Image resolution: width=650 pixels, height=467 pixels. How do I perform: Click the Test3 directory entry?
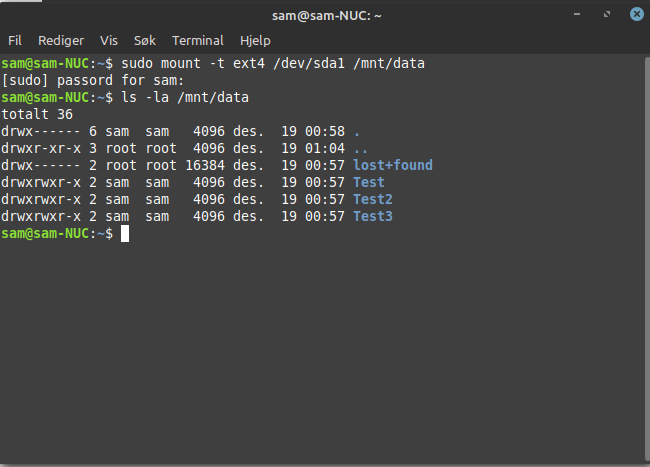coord(373,216)
